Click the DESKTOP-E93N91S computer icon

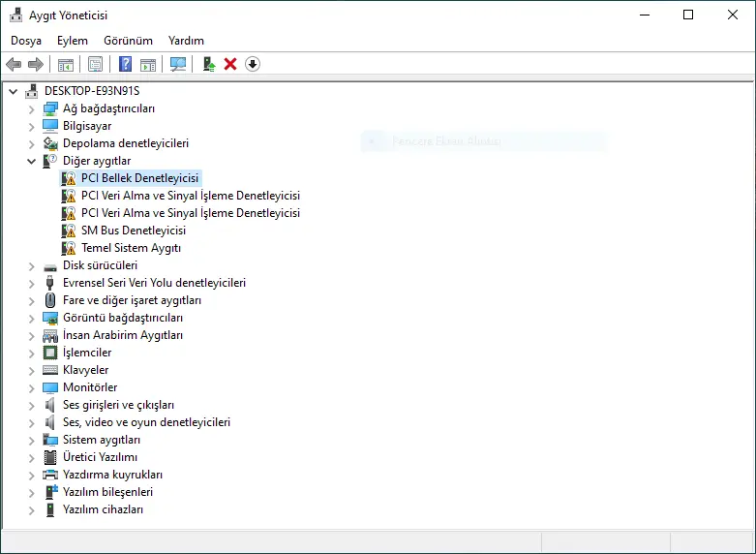coord(32,91)
